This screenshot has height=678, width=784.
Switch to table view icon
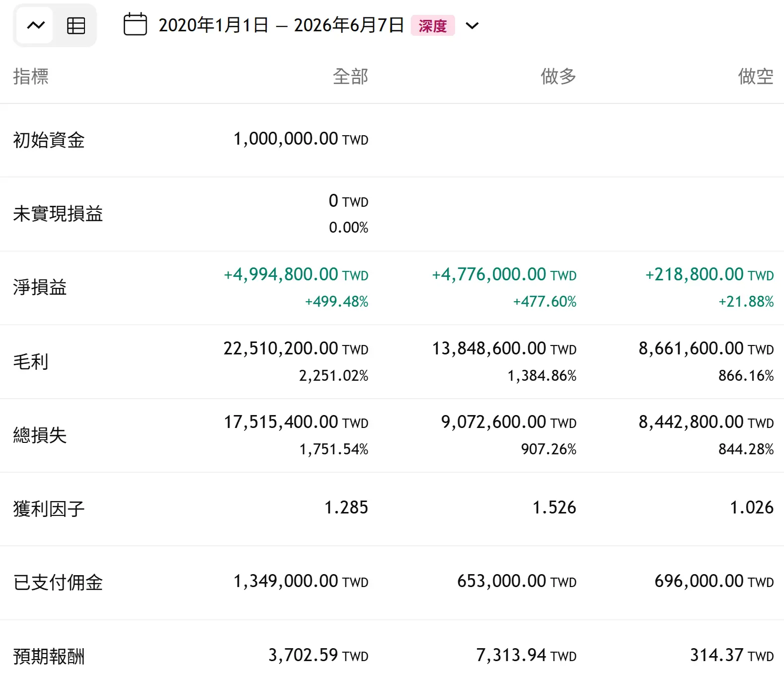coord(76,25)
